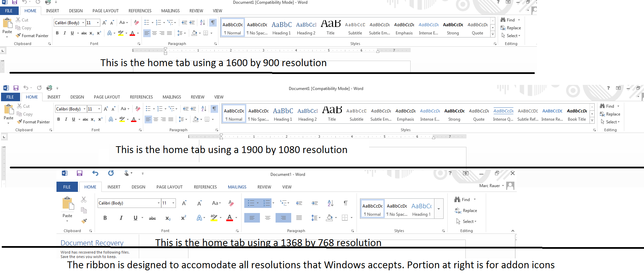Click Find in the top 1600x900 ribbon
Screen dimensions: 644x273
(x=508, y=20)
